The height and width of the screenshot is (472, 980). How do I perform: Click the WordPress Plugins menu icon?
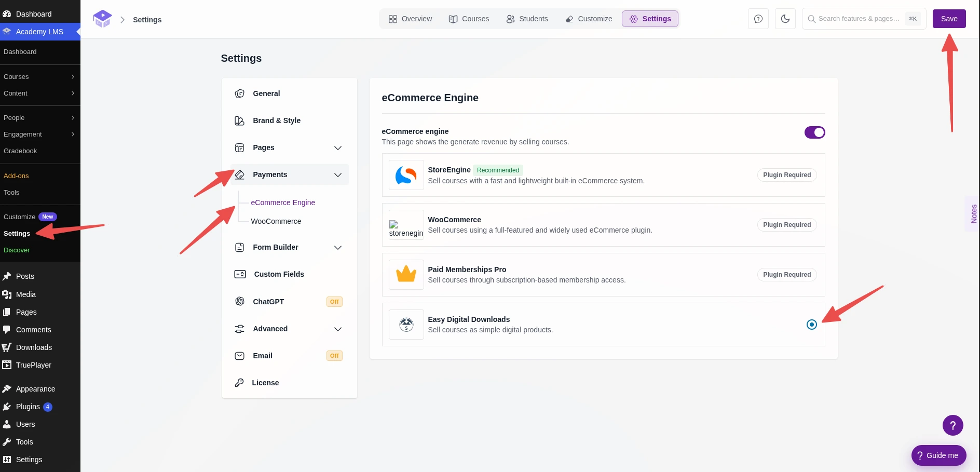point(7,407)
